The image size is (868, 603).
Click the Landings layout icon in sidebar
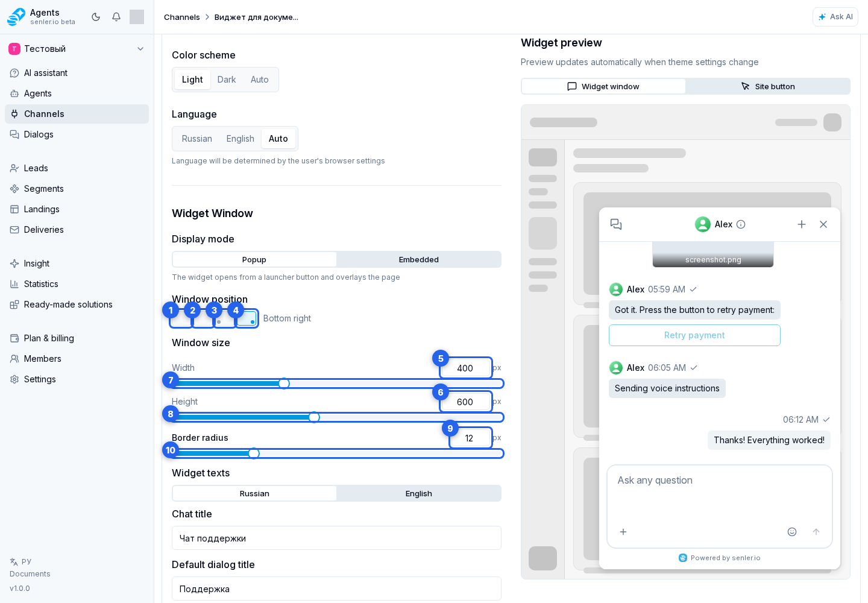pyautogui.click(x=14, y=209)
